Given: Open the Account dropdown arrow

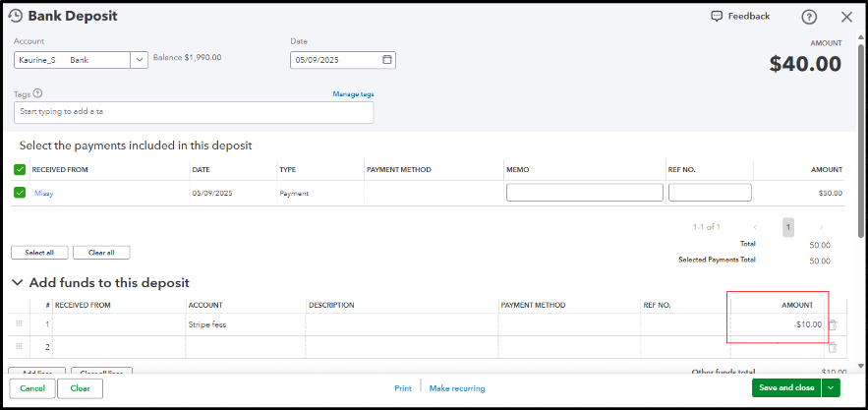Looking at the screenshot, I should click(x=139, y=60).
